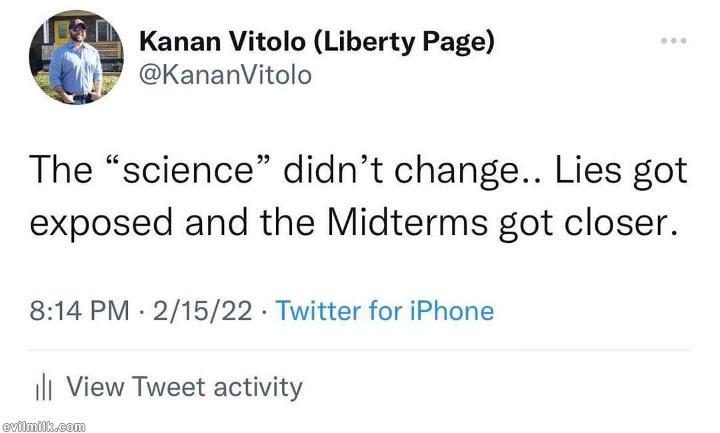Click the word "Midterms" in the tweet
720x433 pixels.
click(x=411, y=221)
